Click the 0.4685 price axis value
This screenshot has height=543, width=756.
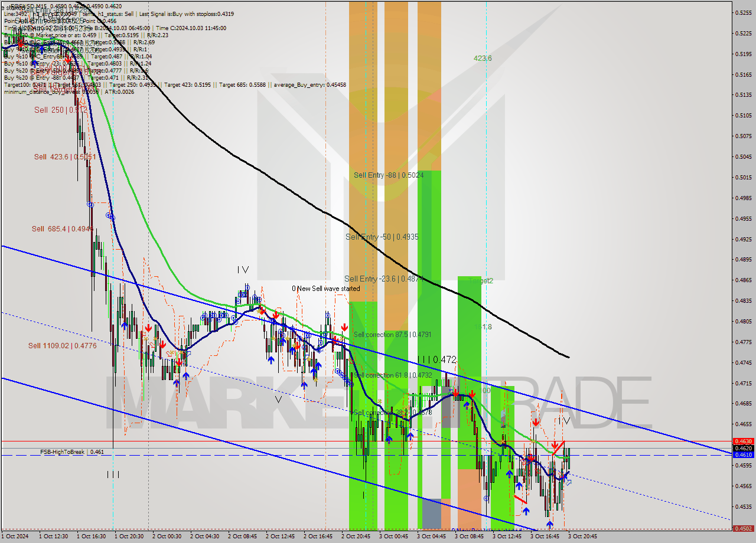coord(743,403)
